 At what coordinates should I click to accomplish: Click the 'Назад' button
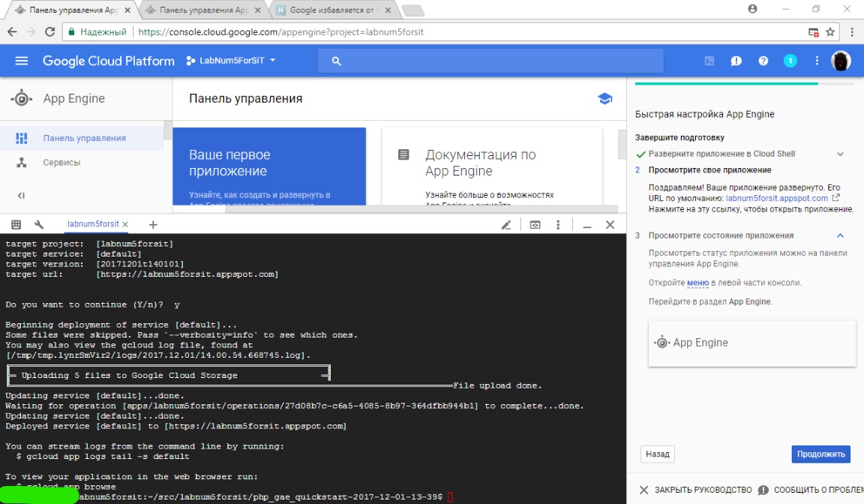tap(657, 454)
